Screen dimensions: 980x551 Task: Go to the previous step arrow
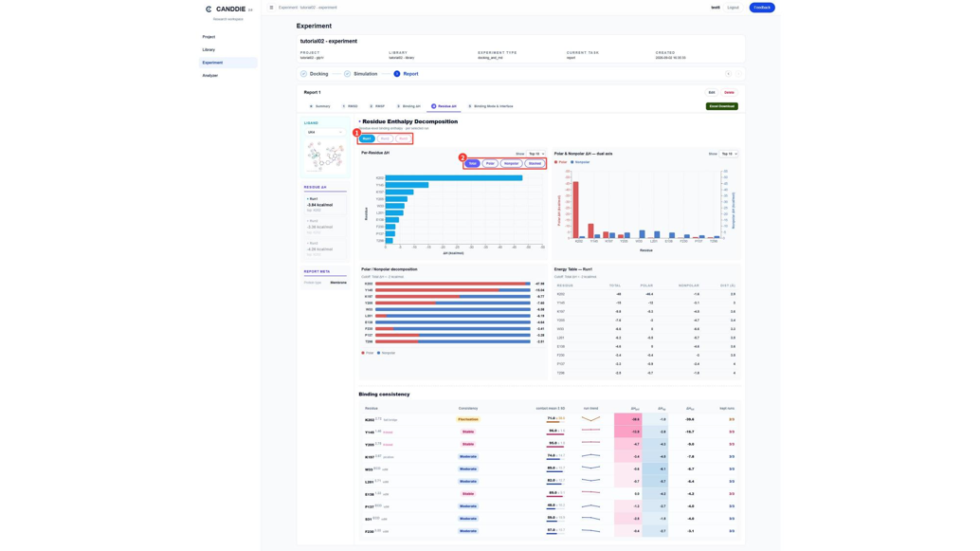click(728, 74)
